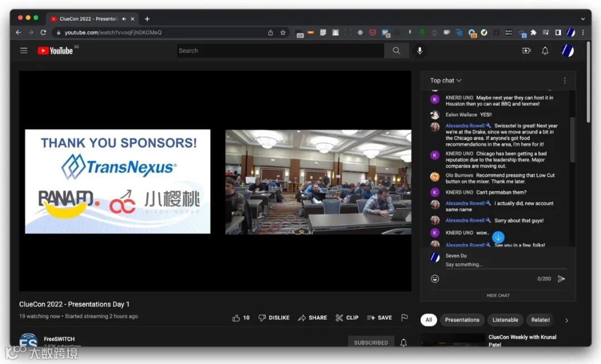This screenshot has width=601, height=364.
Task: Click the 0/200 character counter
Action: click(x=544, y=278)
